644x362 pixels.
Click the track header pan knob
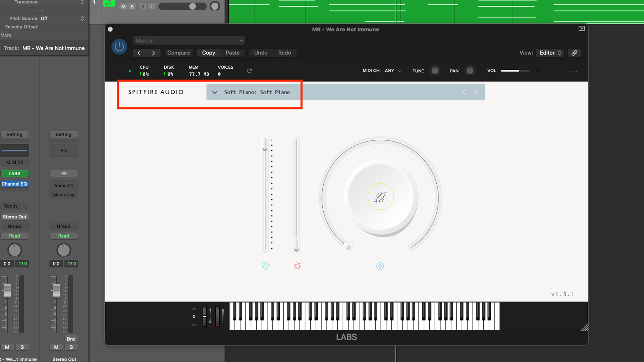pos(215,6)
